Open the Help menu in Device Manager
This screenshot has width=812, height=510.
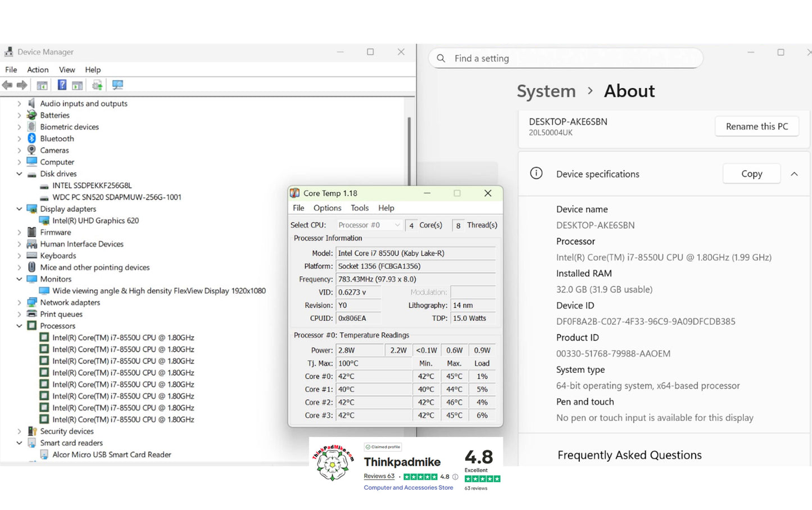tap(93, 70)
